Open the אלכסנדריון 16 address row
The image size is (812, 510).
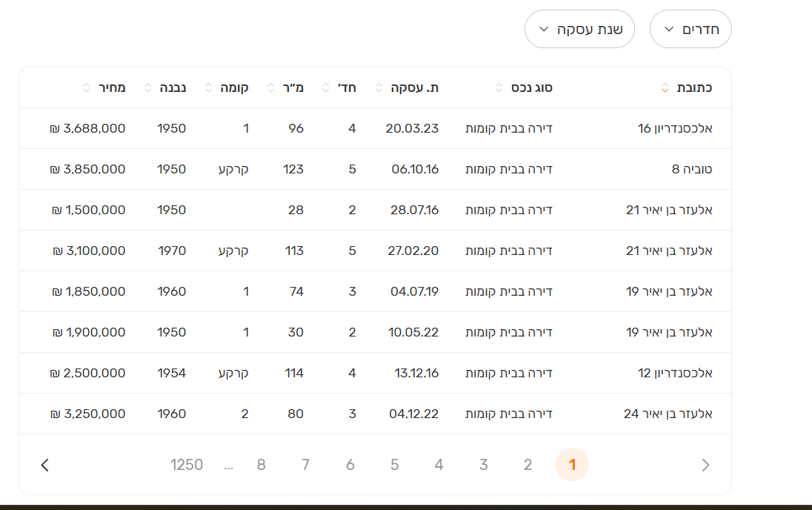[675, 128]
